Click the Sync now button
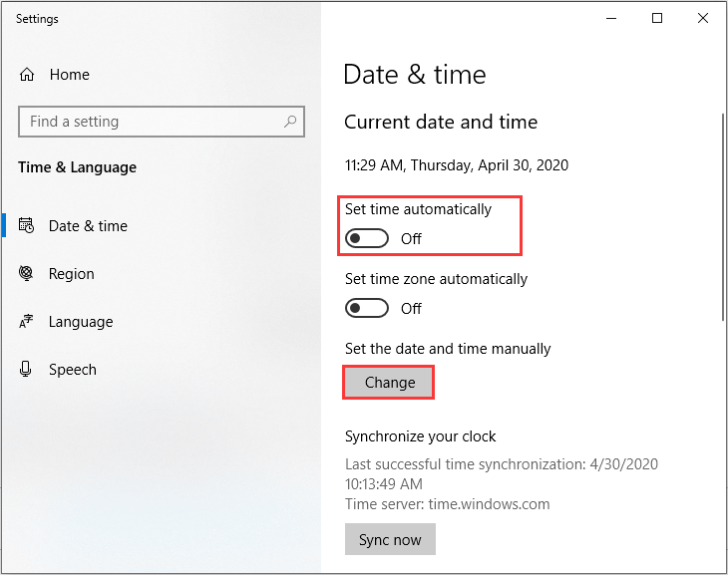 390,540
